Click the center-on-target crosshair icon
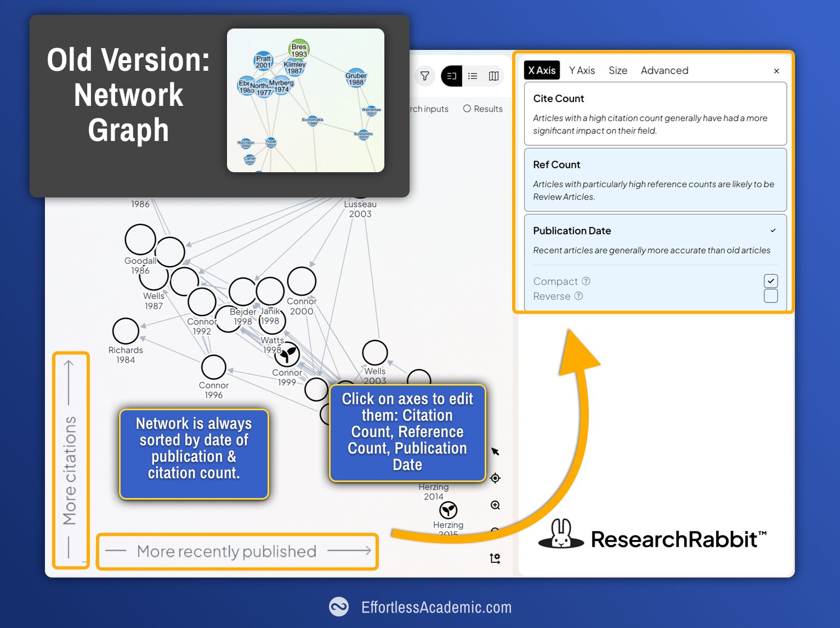Screen dimensions: 840x628 495,478
